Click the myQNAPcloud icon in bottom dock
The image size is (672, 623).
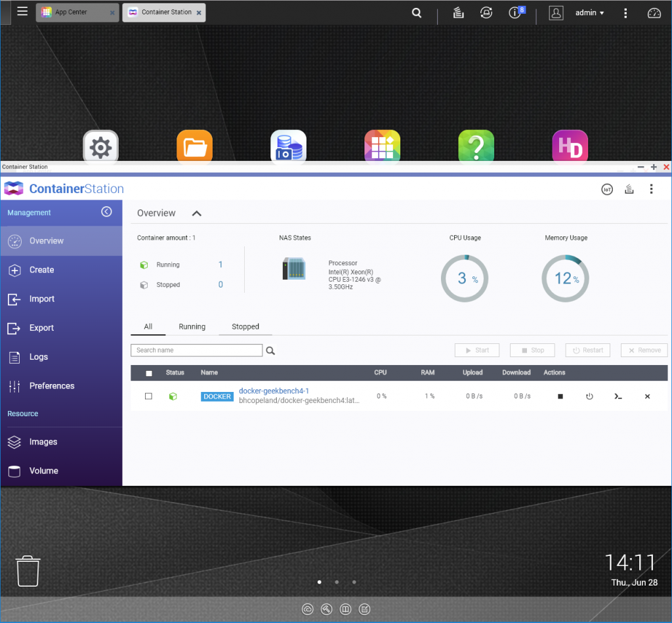[308, 609]
